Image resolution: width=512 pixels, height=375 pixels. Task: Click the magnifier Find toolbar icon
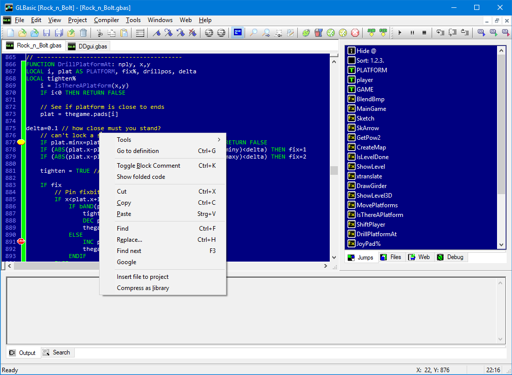pos(254,33)
